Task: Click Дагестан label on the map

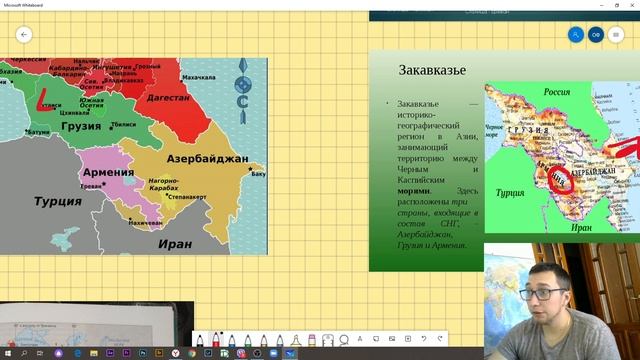Action: tap(168, 98)
